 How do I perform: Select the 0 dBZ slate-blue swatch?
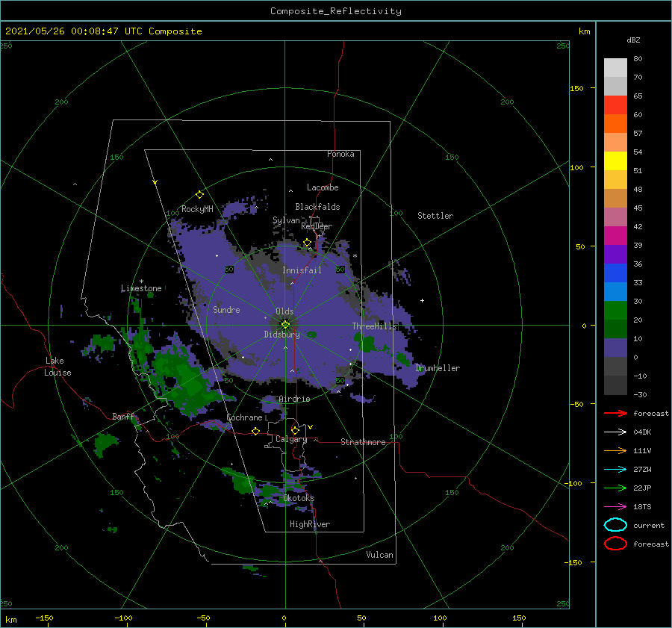[615, 348]
